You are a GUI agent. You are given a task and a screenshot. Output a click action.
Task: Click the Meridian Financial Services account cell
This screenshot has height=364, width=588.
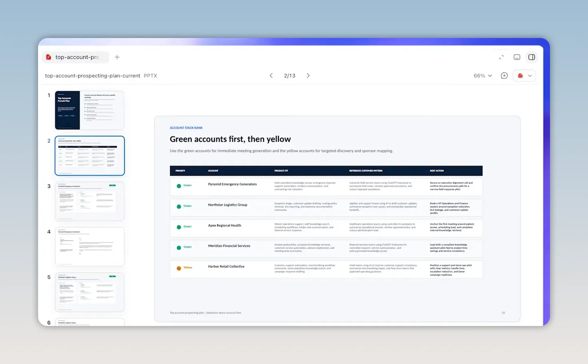[229, 246]
